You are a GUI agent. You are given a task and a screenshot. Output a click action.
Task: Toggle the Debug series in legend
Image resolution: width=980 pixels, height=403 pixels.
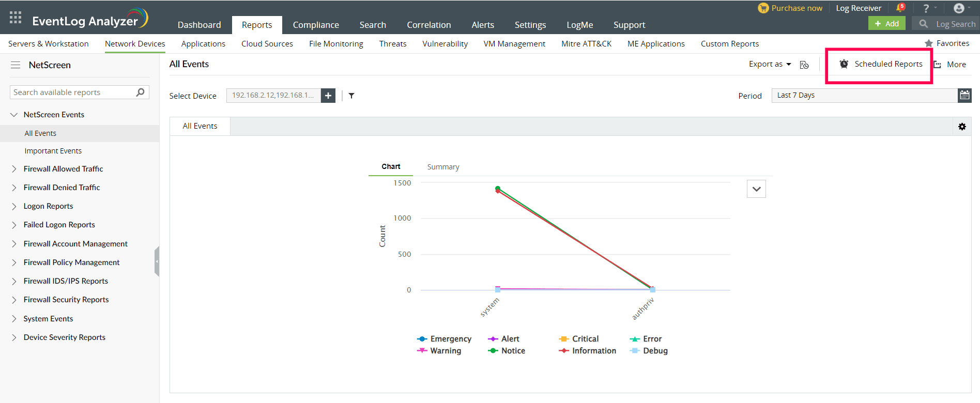[x=649, y=351]
